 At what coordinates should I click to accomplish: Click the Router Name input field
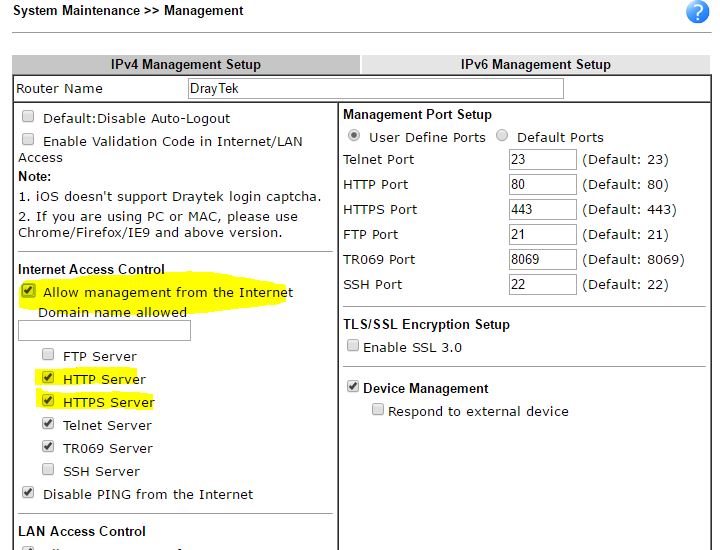coord(375,89)
